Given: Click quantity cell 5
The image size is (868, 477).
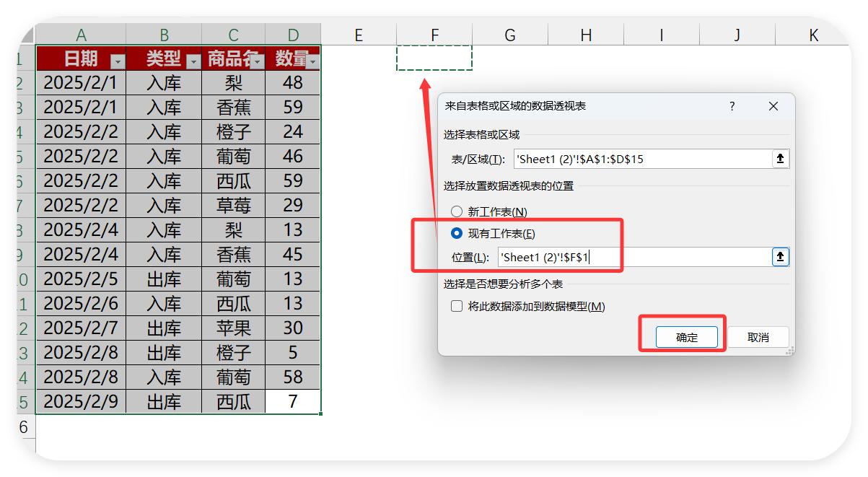Looking at the screenshot, I should click(x=293, y=352).
